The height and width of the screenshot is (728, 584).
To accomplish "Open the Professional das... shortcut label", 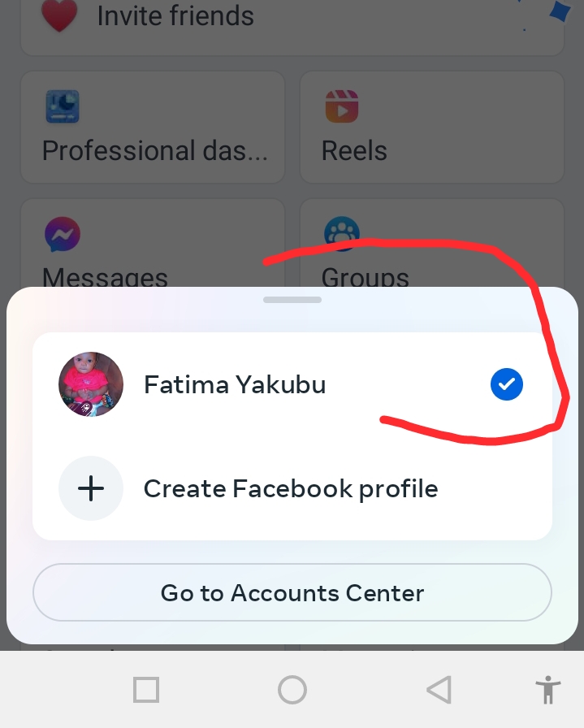I will coord(155,151).
